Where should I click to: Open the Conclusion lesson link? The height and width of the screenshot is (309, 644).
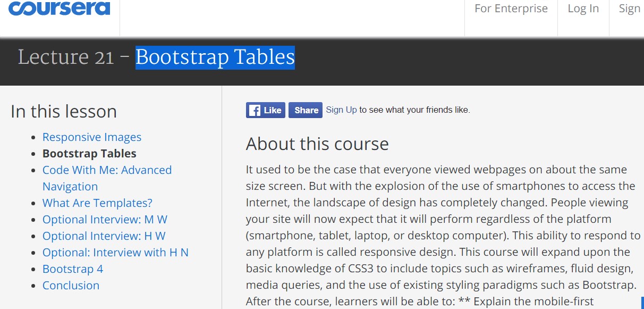pos(71,286)
